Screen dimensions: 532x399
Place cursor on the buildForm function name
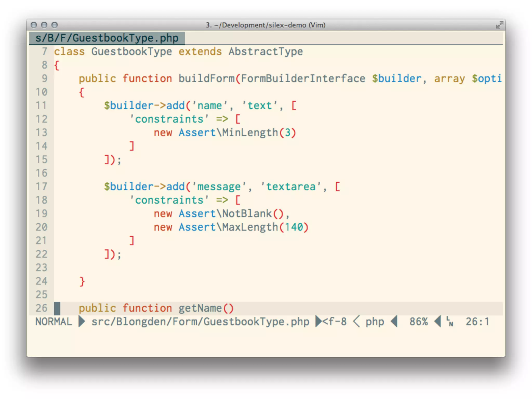(x=206, y=78)
